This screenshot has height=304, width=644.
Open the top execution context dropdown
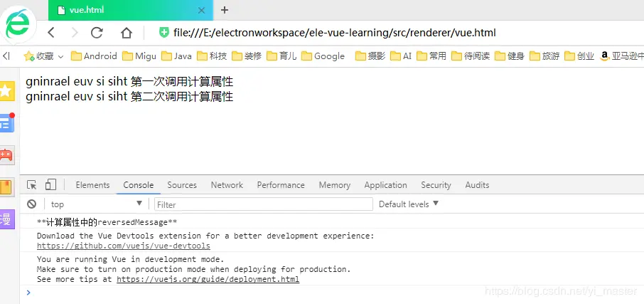coord(96,204)
